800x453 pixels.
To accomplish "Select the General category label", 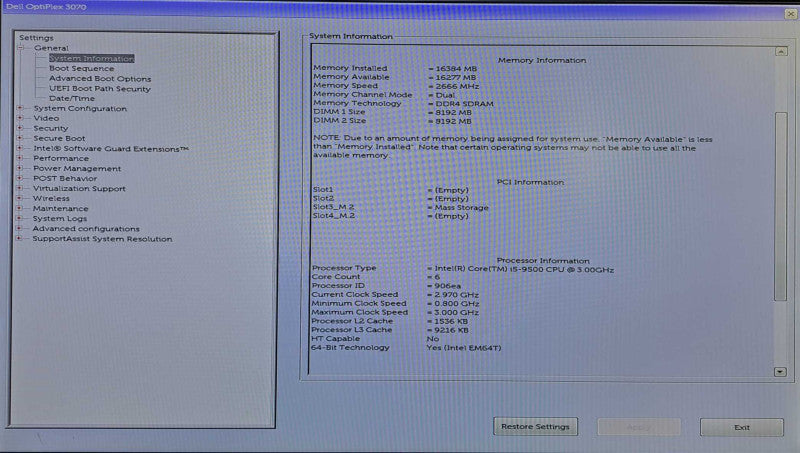I will pyautogui.click(x=51, y=48).
